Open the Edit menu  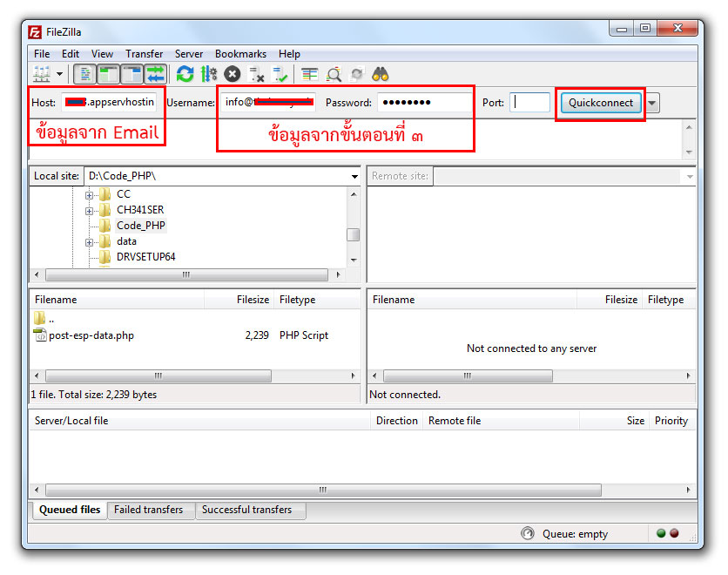click(71, 54)
